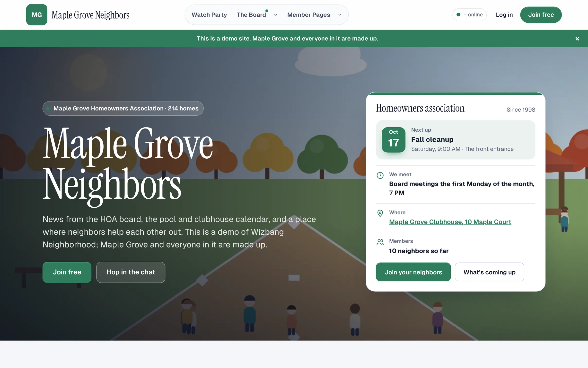Click the Homeowners Association 214 homes pill

point(123,108)
